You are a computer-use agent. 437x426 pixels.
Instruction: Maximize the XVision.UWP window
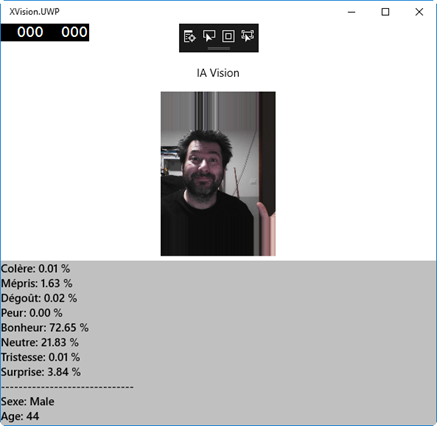(x=385, y=12)
